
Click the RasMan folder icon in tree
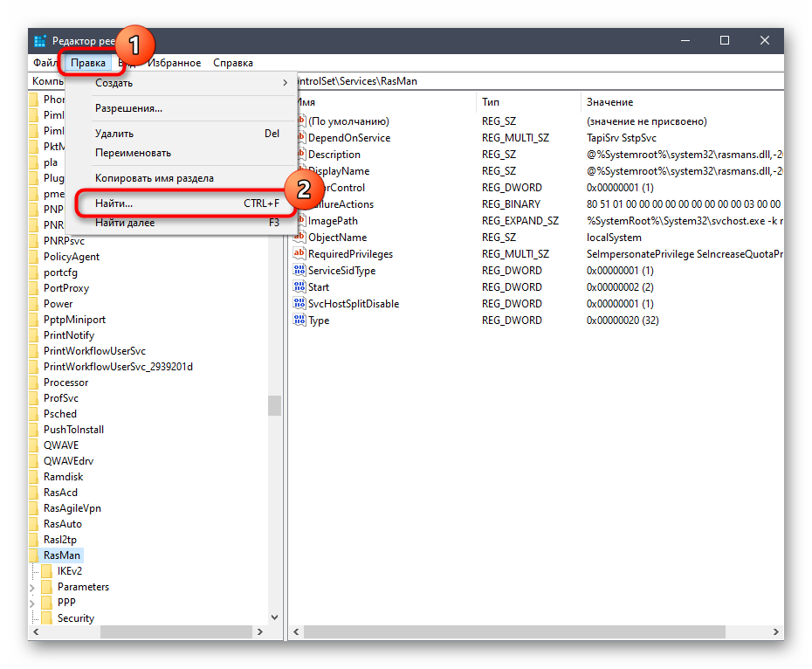[x=34, y=555]
